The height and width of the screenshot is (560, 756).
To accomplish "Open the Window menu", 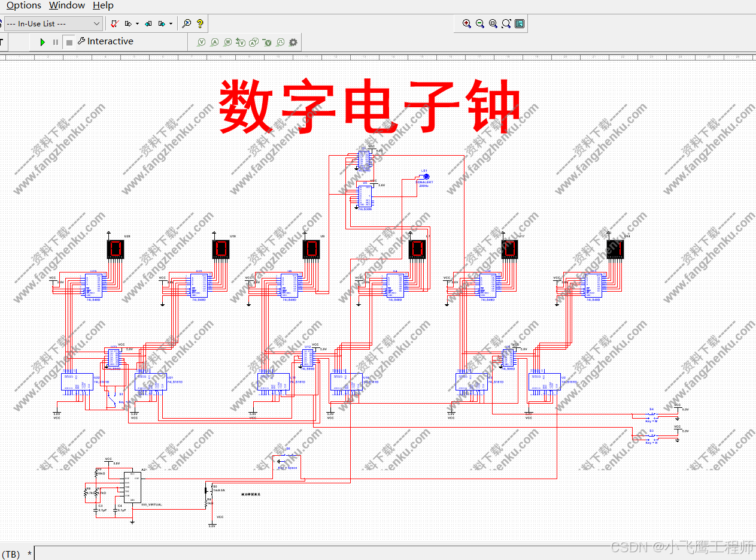I will tap(66, 5).
